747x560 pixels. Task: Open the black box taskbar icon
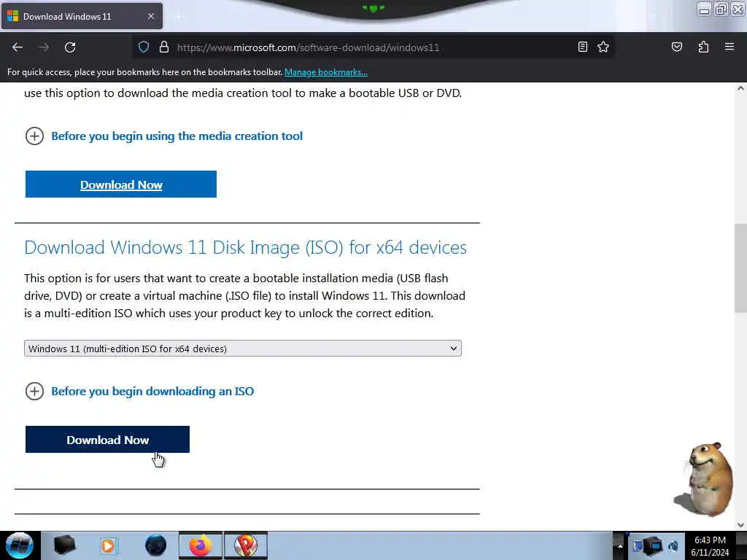[64, 545]
